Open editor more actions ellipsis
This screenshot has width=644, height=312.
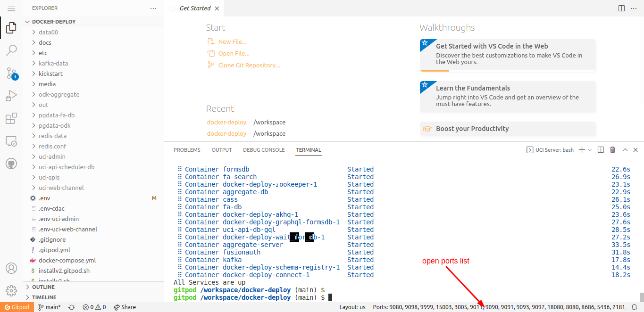click(x=635, y=8)
